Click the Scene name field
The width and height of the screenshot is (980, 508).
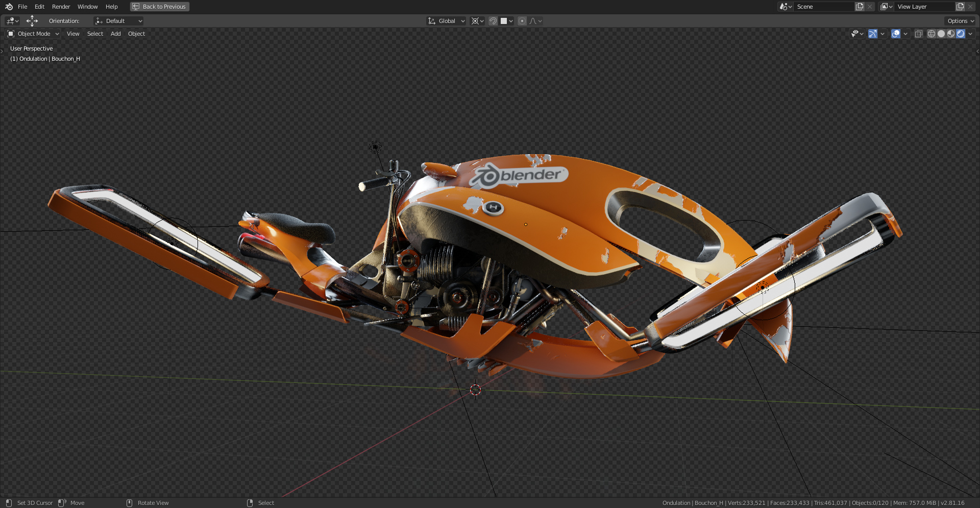point(824,7)
